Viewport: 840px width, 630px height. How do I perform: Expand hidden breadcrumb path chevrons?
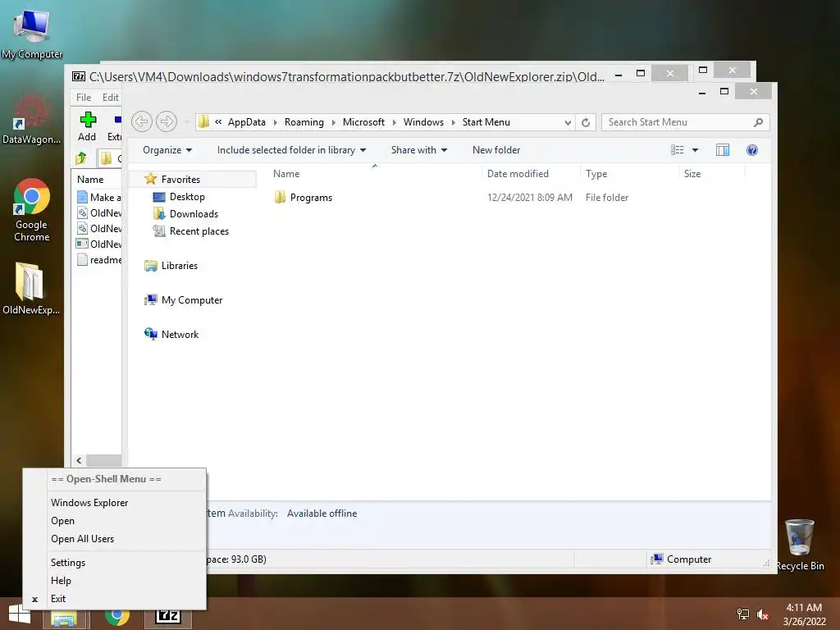point(218,122)
